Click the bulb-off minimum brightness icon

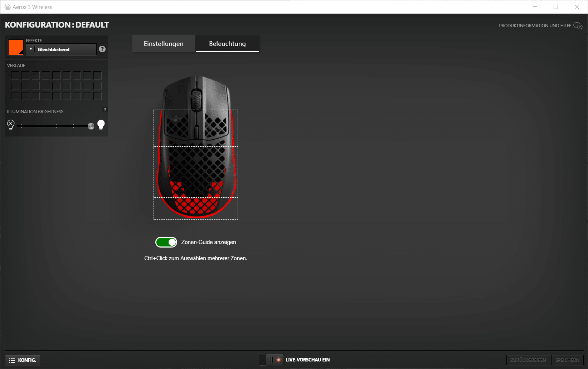(x=11, y=125)
